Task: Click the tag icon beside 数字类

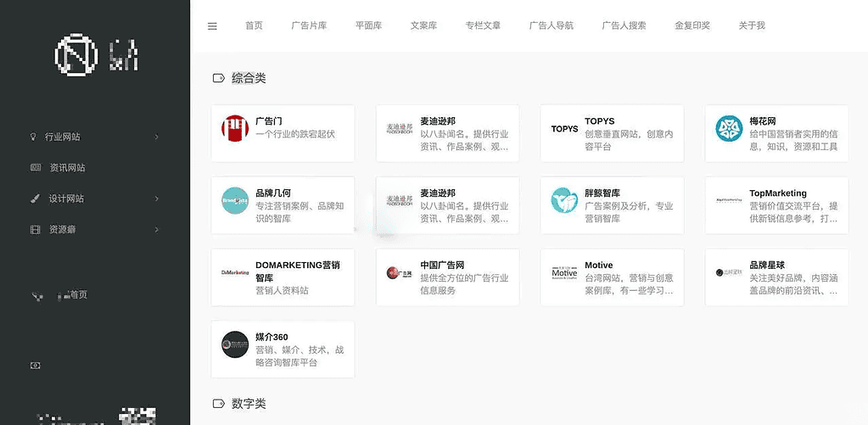Action: click(x=219, y=403)
